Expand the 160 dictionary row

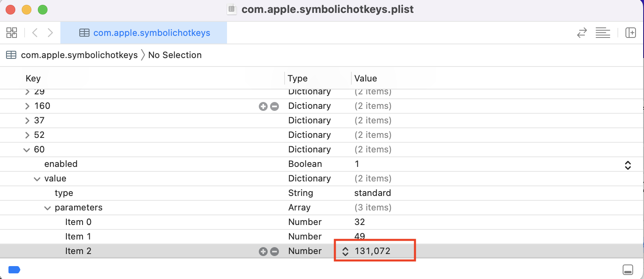(x=27, y=106)
